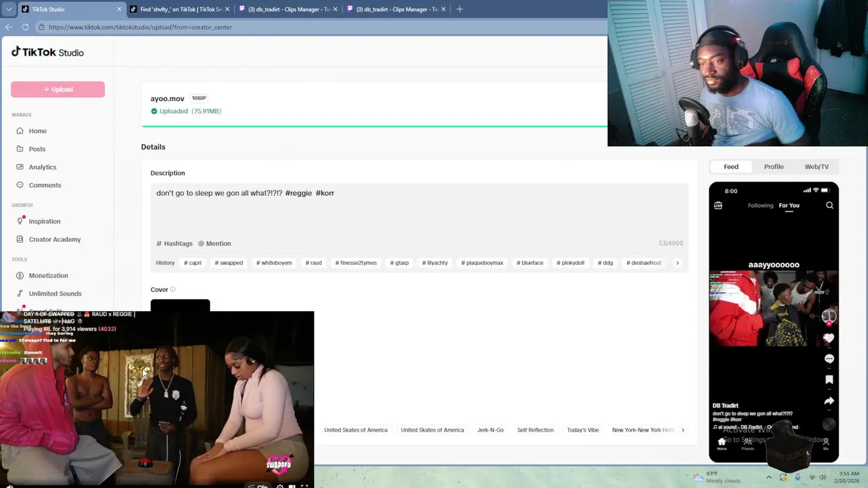Add the #ddg history hashtag
Viewport: 868px width, 488px height.
pos(605,263)
